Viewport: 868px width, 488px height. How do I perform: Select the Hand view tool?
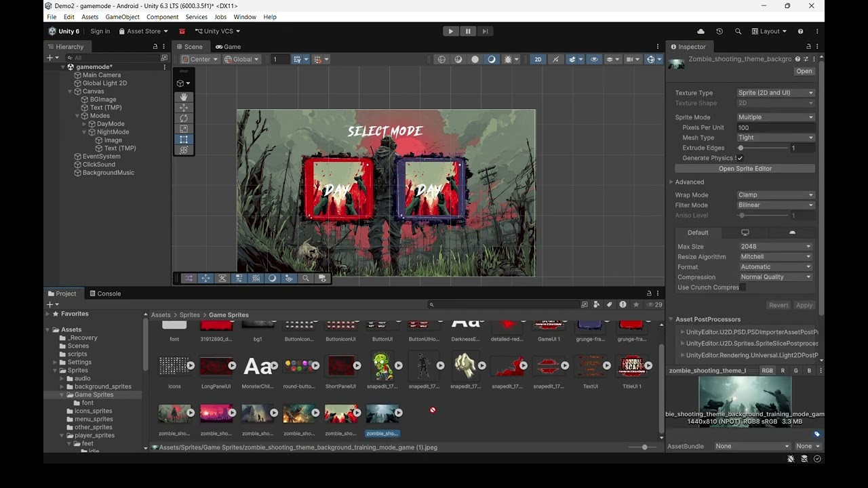point(184,97)
